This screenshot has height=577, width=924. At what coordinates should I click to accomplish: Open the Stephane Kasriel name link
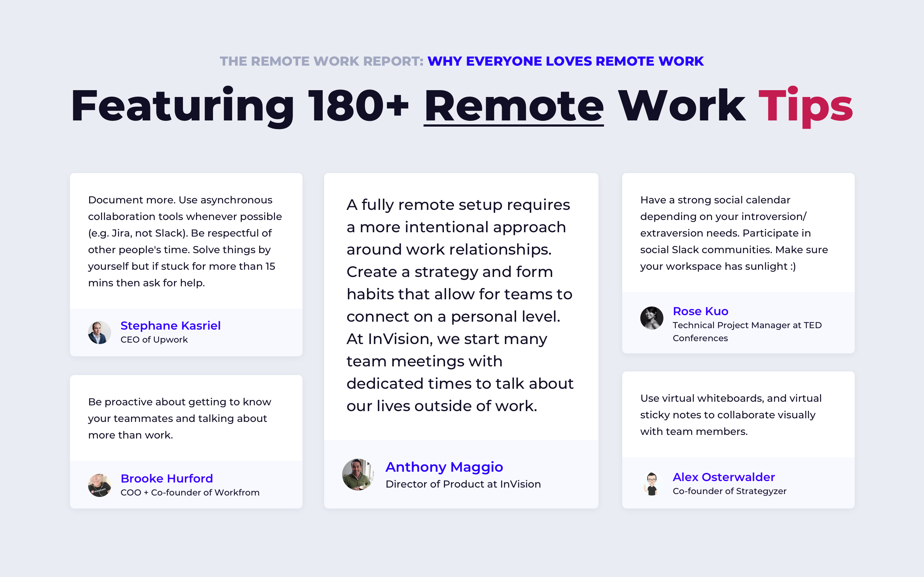coord(170,326)
